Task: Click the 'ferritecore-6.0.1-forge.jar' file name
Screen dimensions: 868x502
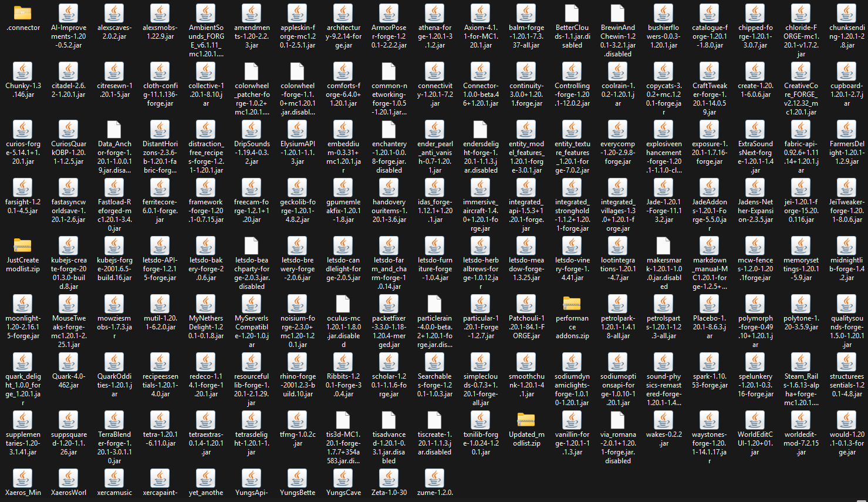Action: (x=160, y=211)
